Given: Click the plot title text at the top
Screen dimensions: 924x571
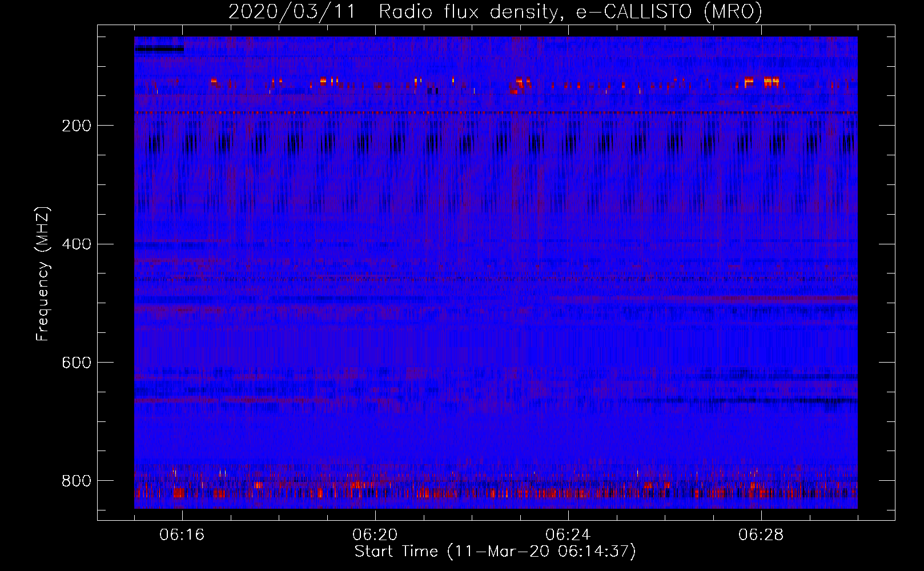Looking at the screenshot, I should click(x=495, y=12).
